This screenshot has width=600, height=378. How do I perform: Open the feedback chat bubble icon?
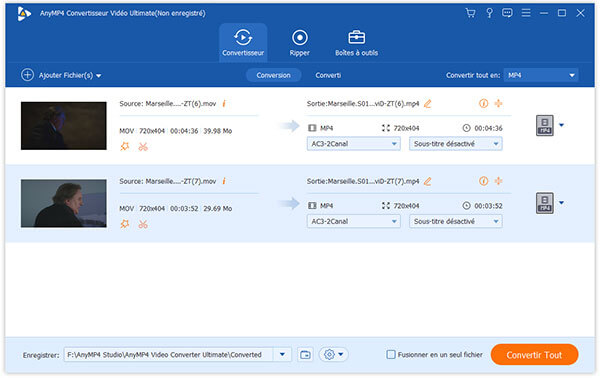coord(507,13)
